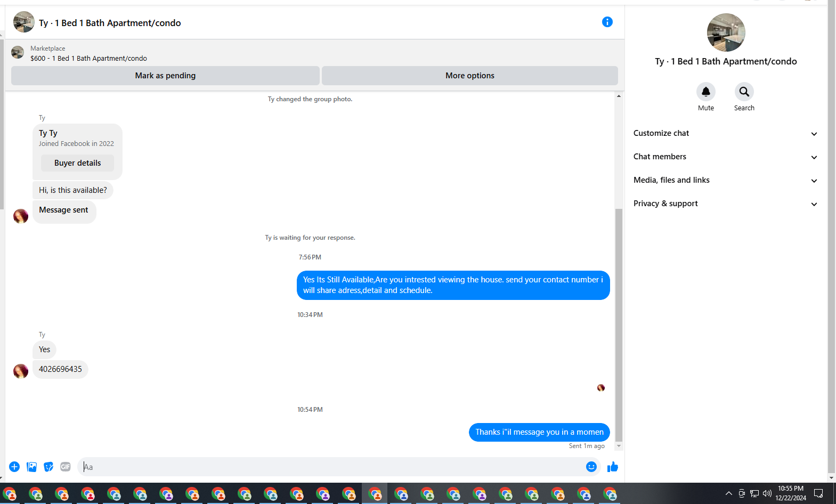This screenshot has height=504, width=836.
Task: Expand Media, files and links section
Action: 725,180
